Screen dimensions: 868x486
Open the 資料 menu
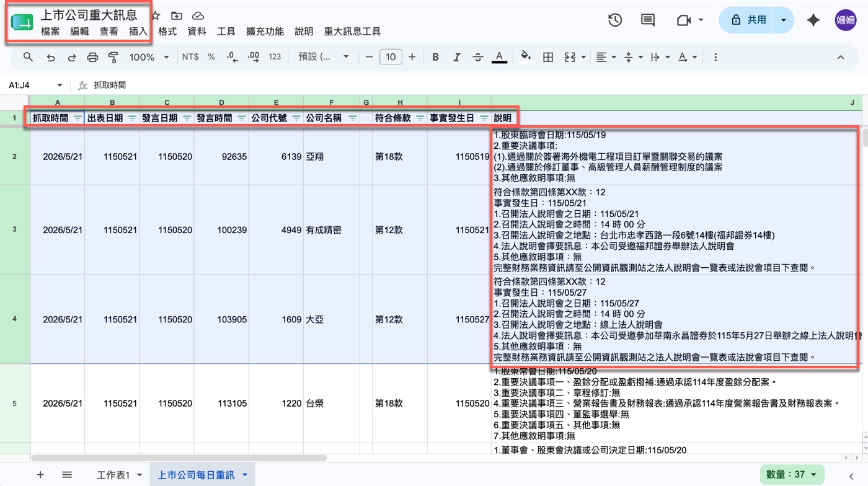click(197, 31)
